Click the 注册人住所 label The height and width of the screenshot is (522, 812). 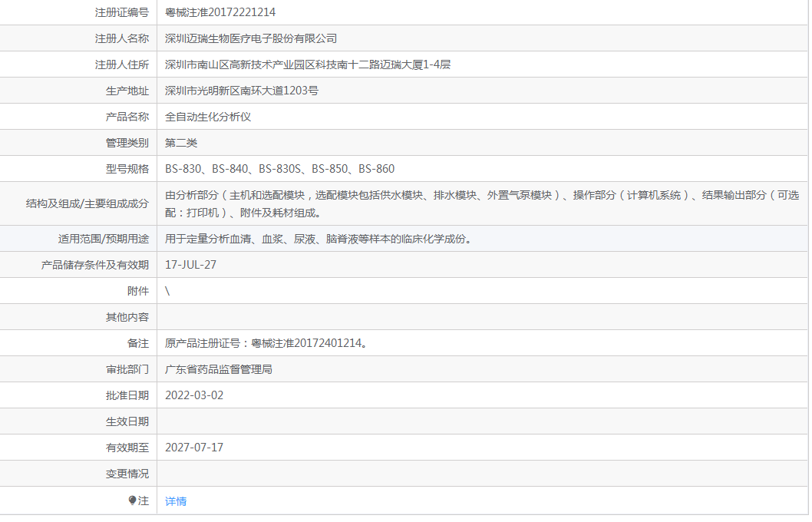pos(122,64)
